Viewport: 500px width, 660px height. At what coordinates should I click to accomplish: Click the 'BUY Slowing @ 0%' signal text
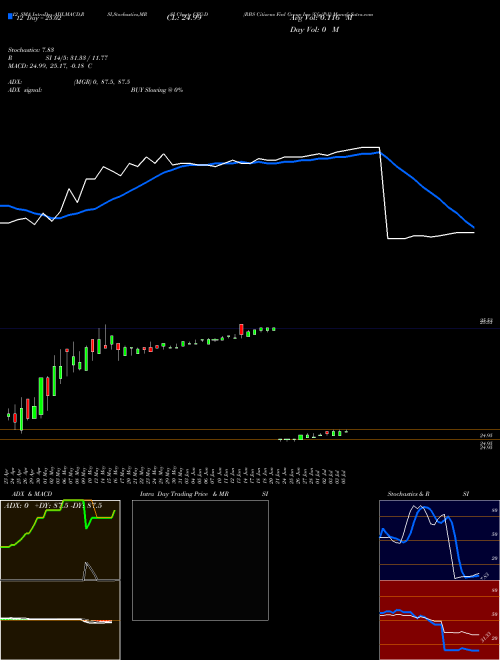click(157, 90)
